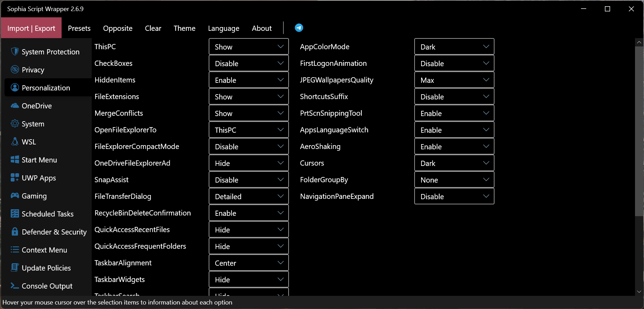Expand the OpenFileExplorerTo dropdown
The image size is (644, 309).
tap(249, 130)
